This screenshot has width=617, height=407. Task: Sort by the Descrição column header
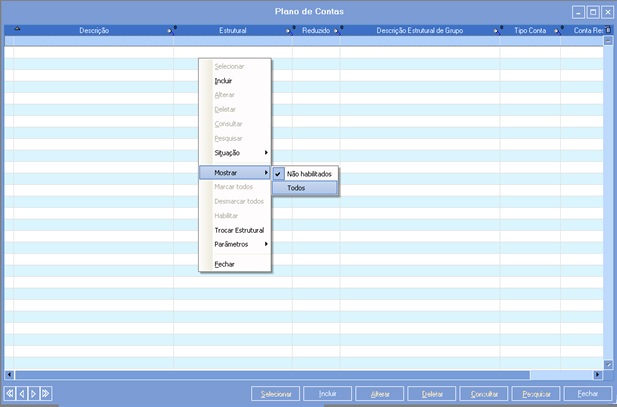(93, 31)
